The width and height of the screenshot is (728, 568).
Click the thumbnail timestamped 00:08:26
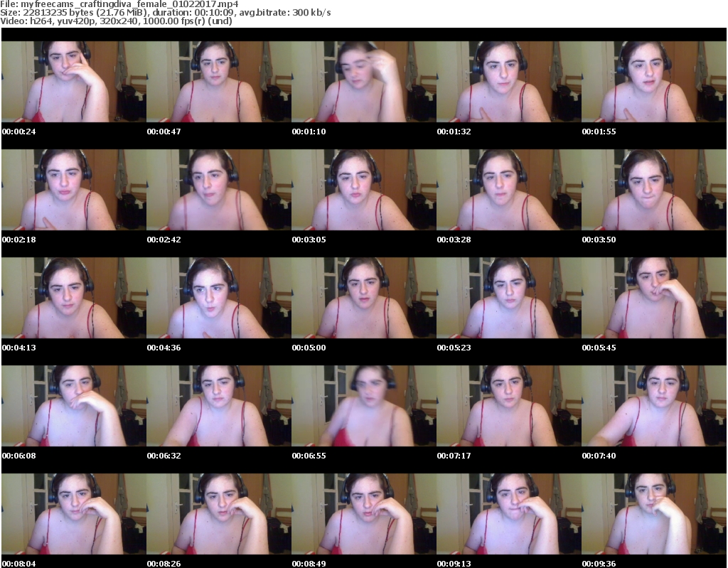coord(219,514)
